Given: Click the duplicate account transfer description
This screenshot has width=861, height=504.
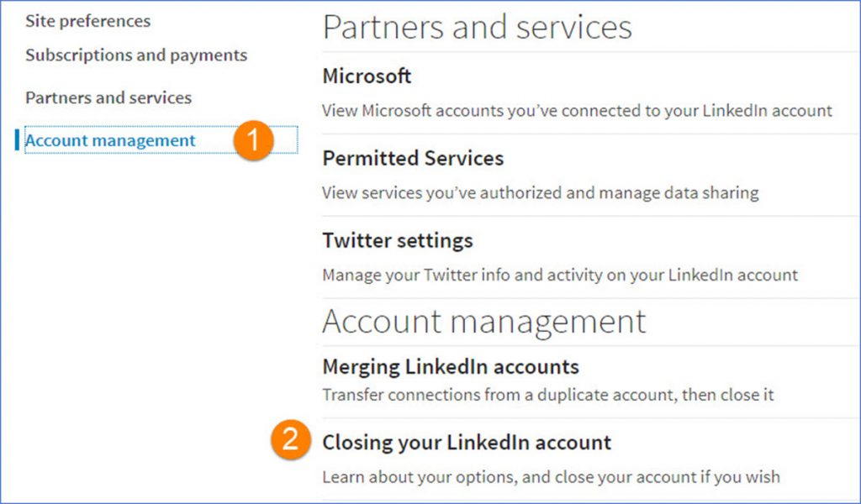Looking at the screenshot, I should click(x=551, y=395).
